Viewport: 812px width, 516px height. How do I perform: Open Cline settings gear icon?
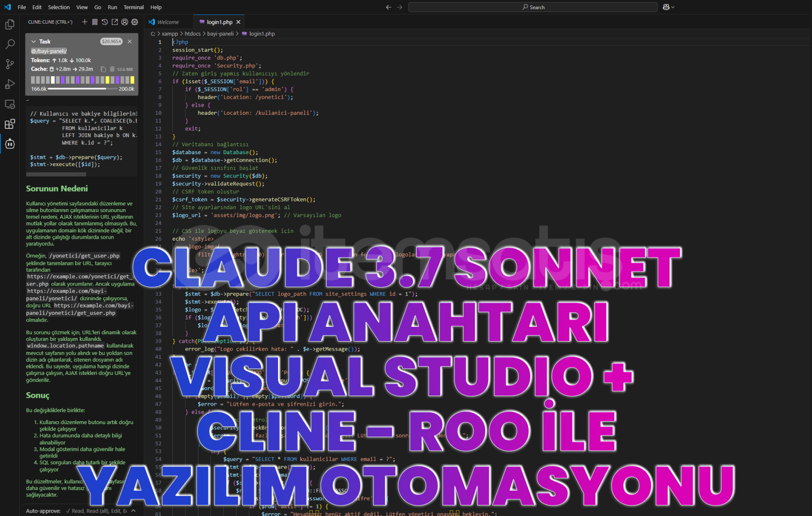(135, 22)
